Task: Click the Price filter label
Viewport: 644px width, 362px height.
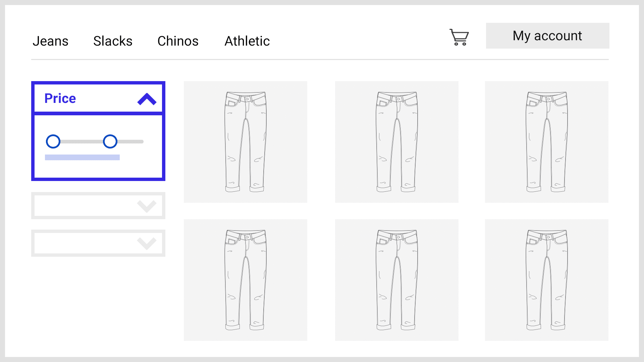Action: (x=60, y=98)
